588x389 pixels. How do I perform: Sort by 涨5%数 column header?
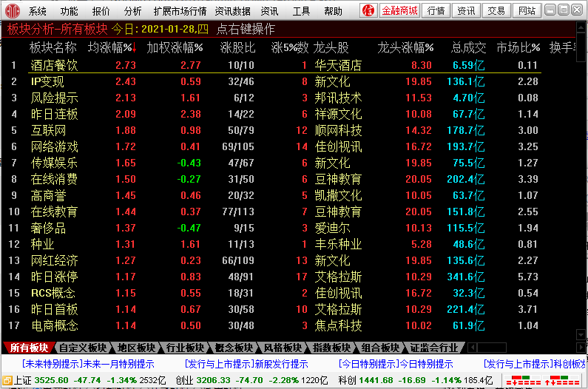290,47
